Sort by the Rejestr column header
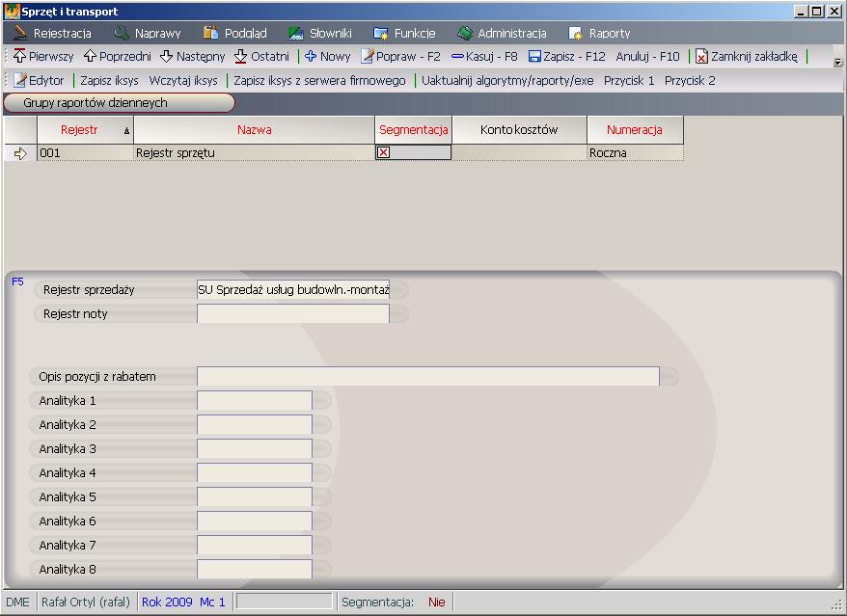The width and height of the screenshot is (847, 616). pyautogui.click(x=85, y=129)
